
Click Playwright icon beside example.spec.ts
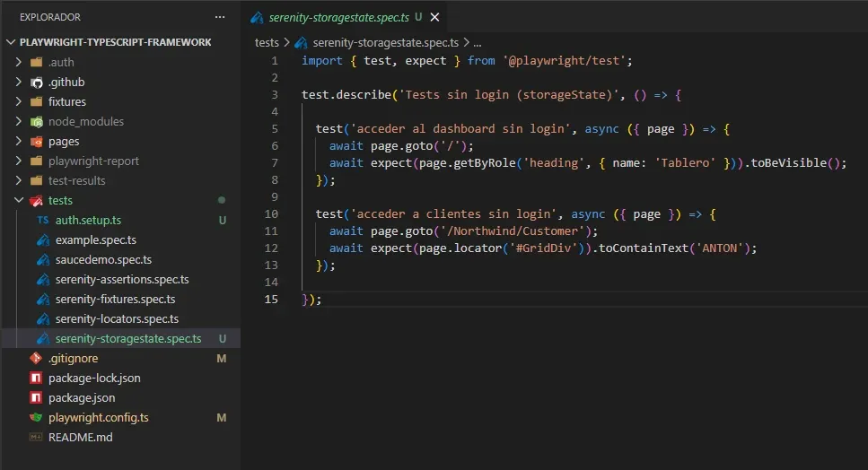point(43,240)
